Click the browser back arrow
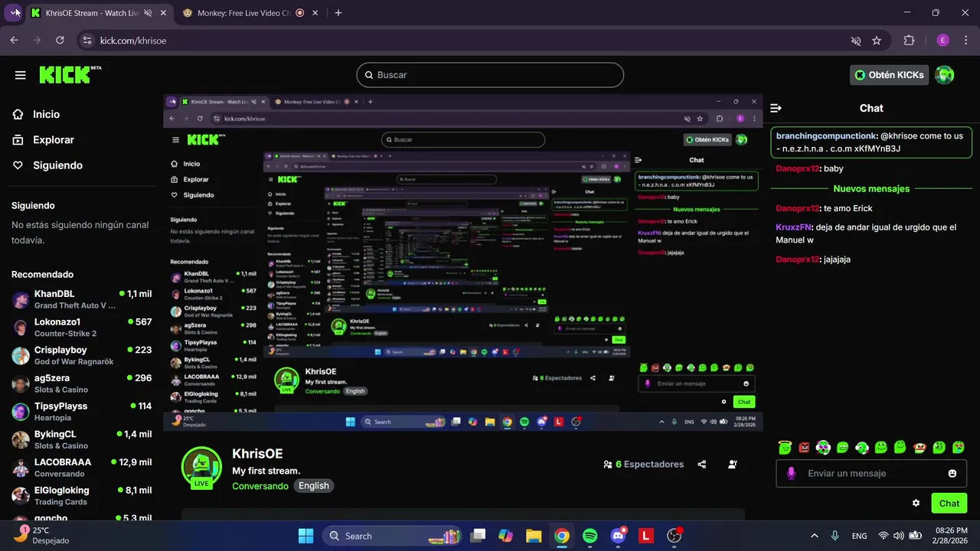 (14, 41)
